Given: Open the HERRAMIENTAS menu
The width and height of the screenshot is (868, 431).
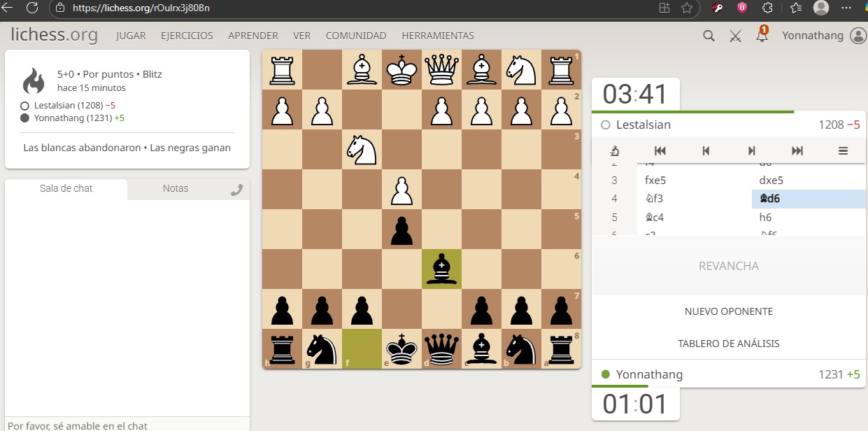Looking at the screenshot, I should pos(437,36).
